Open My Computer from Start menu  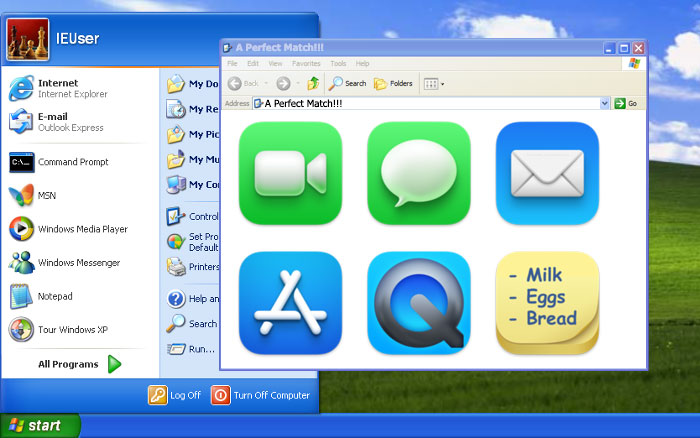coord(192,184)
